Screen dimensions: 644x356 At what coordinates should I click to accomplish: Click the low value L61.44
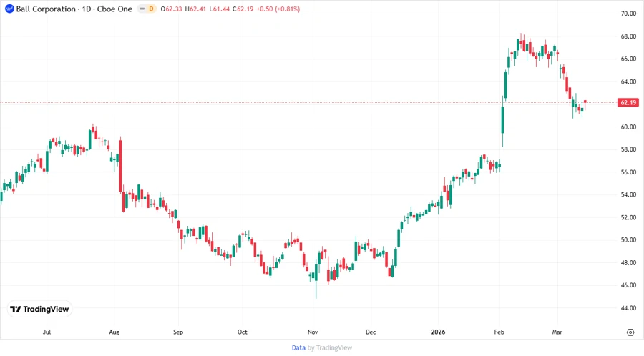point(220,9)
